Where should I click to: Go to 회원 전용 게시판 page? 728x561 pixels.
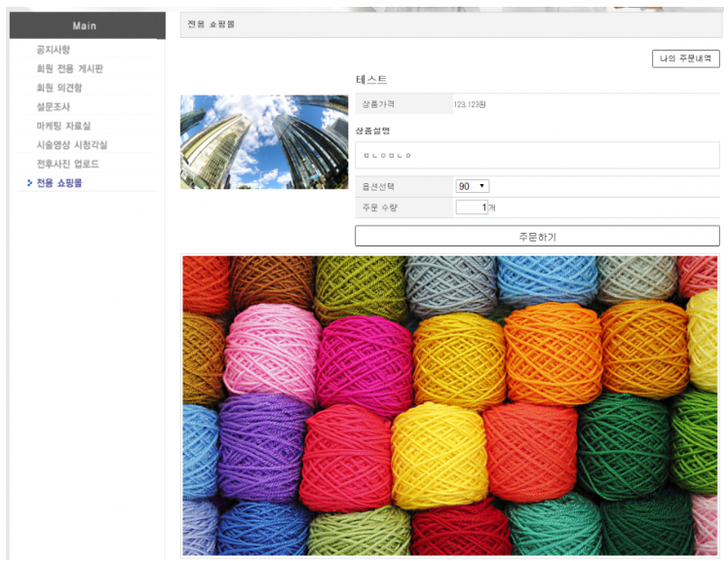click(x=69, y=69)
